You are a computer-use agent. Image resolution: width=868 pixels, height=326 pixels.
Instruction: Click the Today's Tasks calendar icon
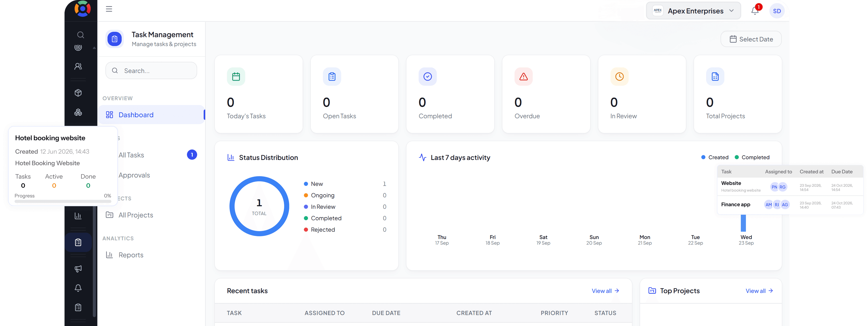tap(236, 76)
